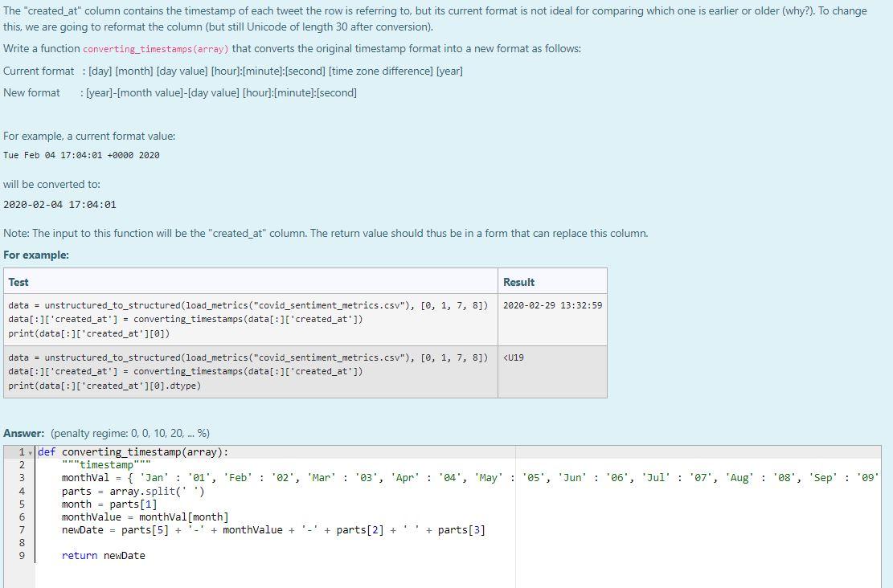Click the <U19 result cell

coord(513,358)
